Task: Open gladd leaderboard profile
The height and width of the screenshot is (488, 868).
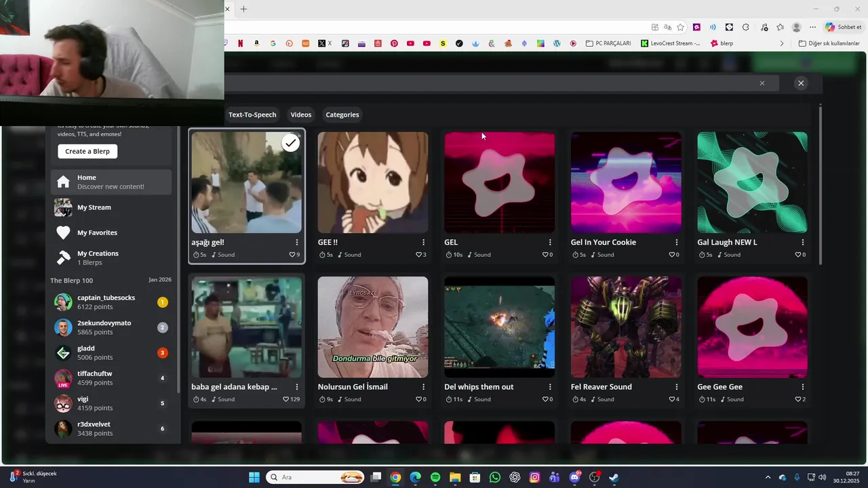Action: tap(111, 352)
